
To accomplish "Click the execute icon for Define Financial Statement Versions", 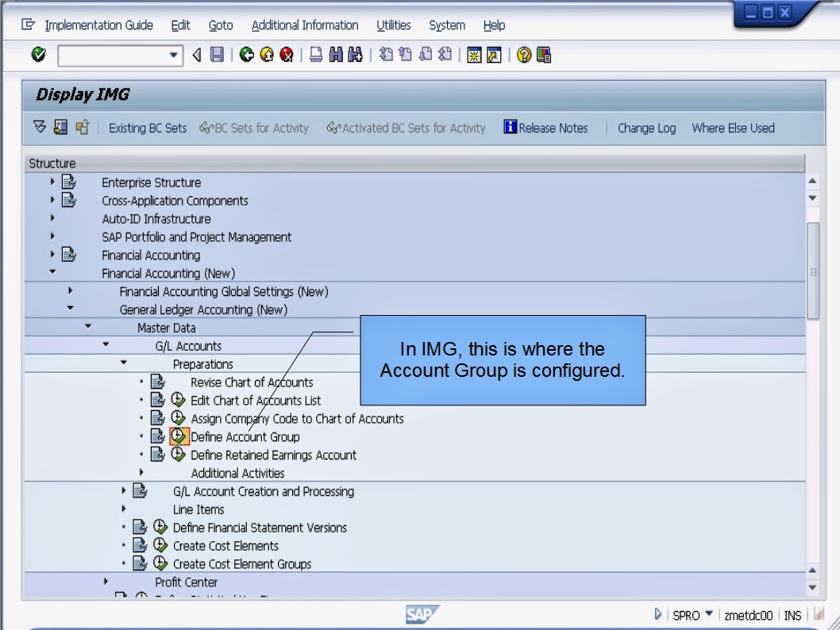I will 160,527.
